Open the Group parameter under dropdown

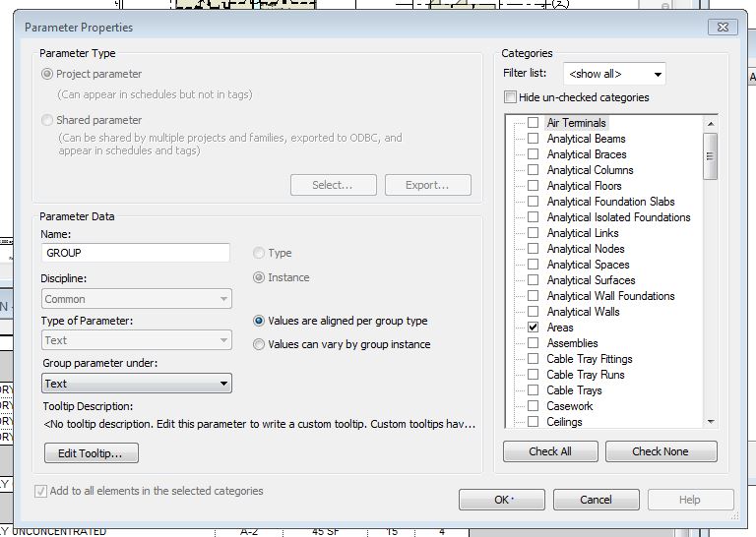137,384
